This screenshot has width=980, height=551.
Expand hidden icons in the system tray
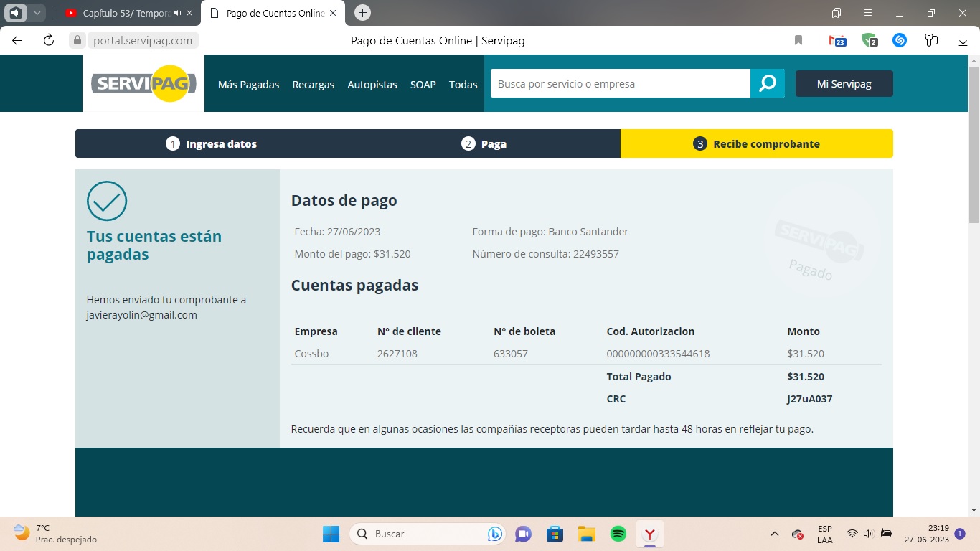pos(774,534)
